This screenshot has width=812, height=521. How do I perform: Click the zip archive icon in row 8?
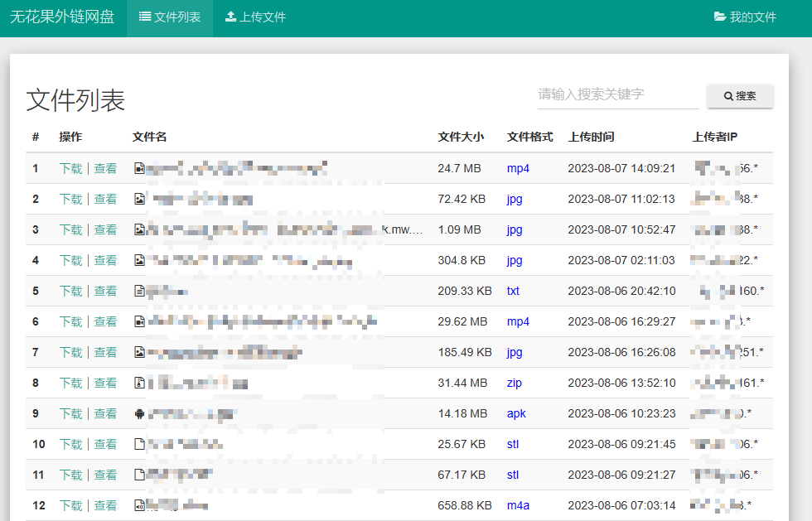[139, 383]
